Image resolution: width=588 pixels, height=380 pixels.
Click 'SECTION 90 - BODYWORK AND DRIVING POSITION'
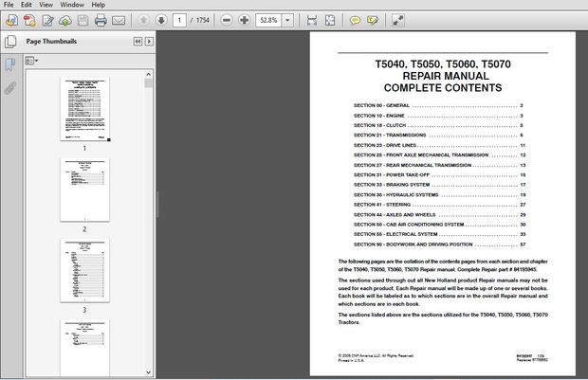point(439,244)
